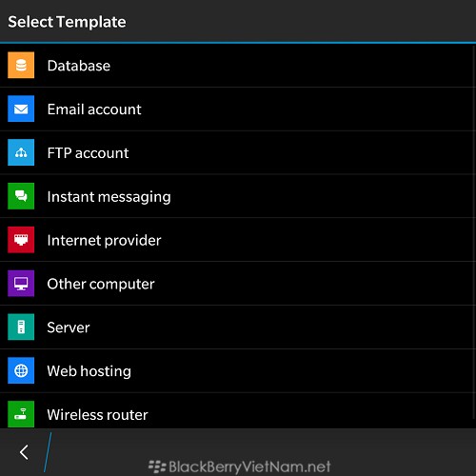Click the teal Server tower icon
The width and height of the screenshot is (476, 476).
click(x=21, y=327)
